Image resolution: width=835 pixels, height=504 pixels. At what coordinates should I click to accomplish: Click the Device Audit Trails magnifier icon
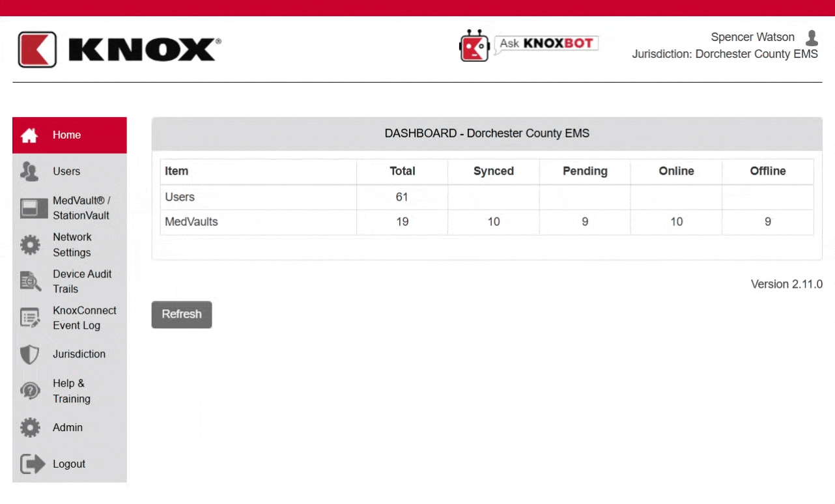pyautogui.click(x=30, y=281)
